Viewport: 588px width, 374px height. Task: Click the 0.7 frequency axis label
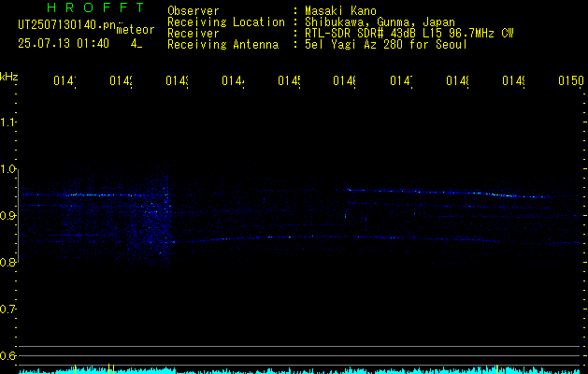[7, 309]
